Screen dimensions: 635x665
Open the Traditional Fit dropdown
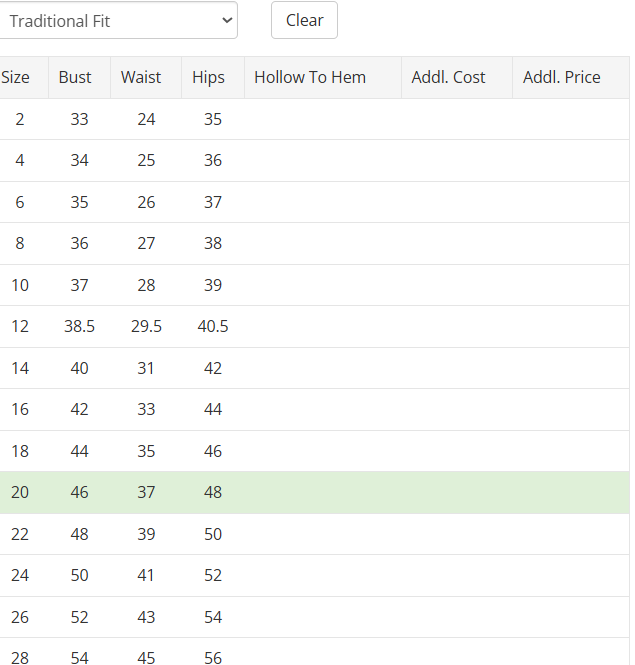coord(118,20)
